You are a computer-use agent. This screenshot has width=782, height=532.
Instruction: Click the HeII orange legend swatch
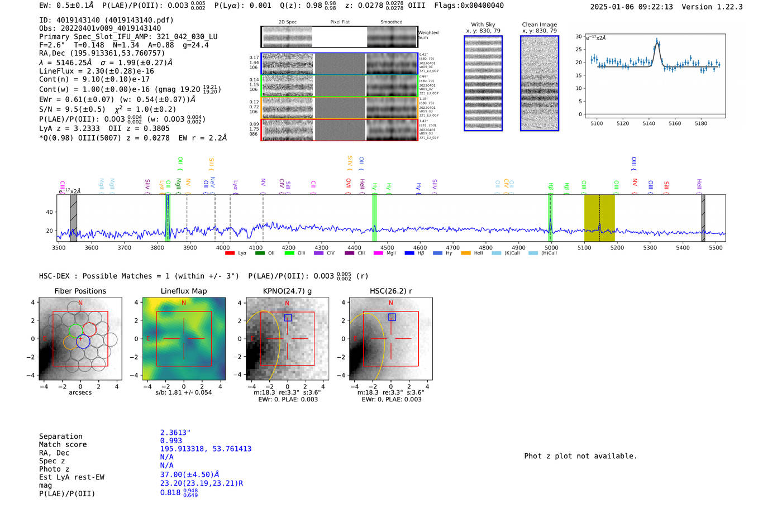click(466, 253)
